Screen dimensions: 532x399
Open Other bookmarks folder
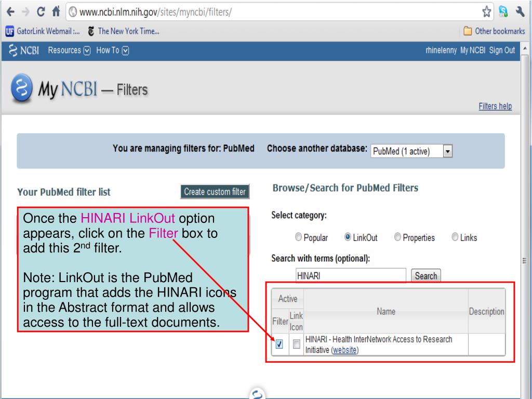(494, 31)
